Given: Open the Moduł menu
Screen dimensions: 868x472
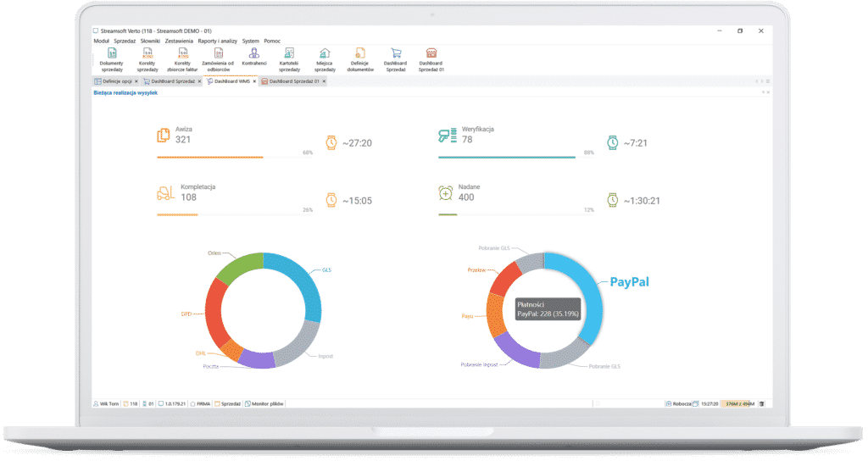Looking at the screenshot, I should click(x=102, y=41).
